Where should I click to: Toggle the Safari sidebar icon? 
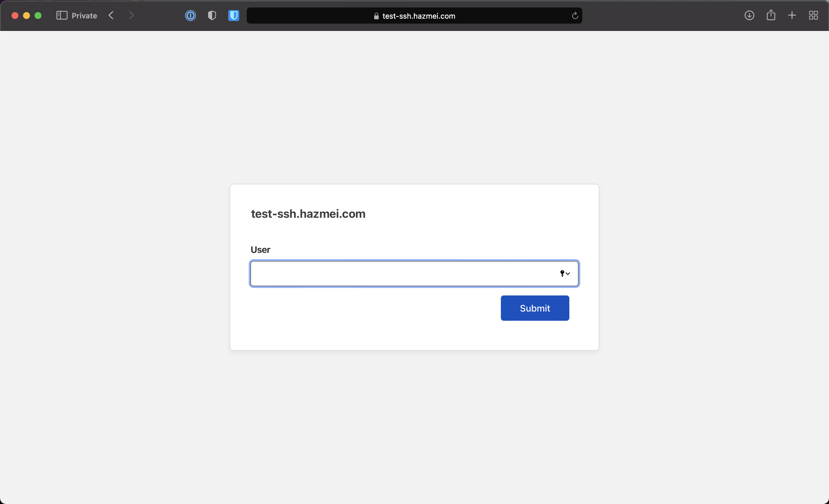tap(62, 16)
